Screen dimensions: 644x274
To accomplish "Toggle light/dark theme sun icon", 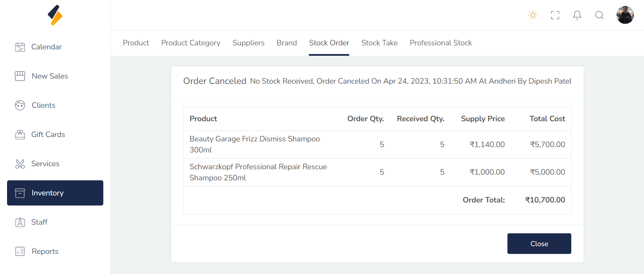I will point(533,15).
